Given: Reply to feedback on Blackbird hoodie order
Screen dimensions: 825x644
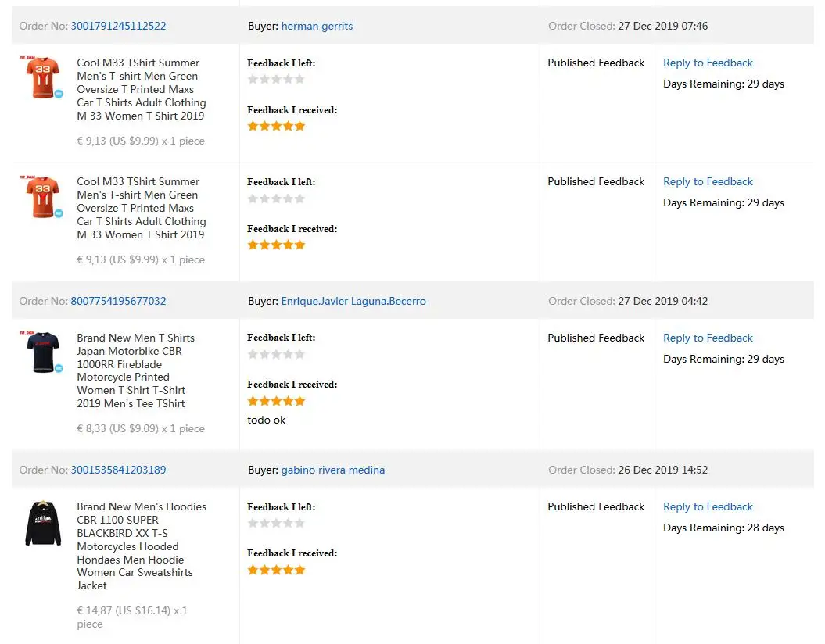Looking at the screenshot, I should (708, 506).
